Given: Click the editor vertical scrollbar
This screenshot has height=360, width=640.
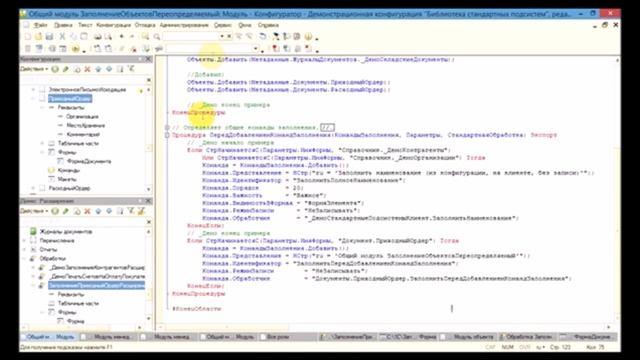Looking at the screenshot, I should tap(617, 188).
